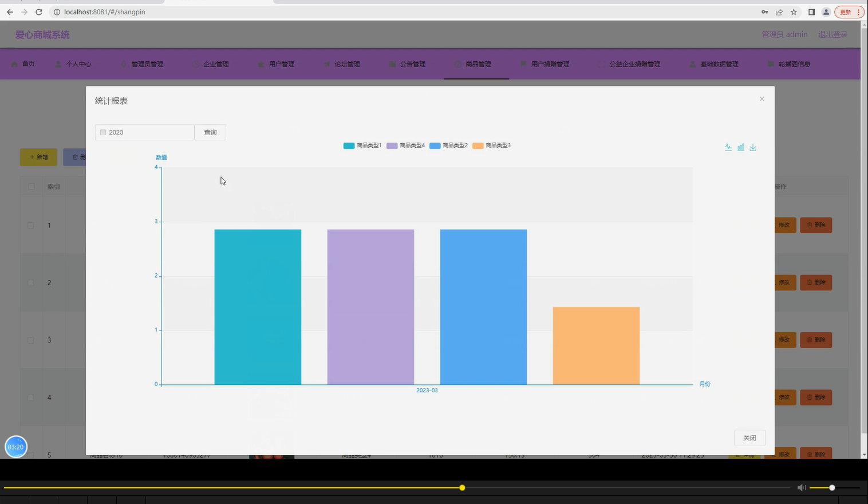Reload the browser page

(x=39, y=12)
